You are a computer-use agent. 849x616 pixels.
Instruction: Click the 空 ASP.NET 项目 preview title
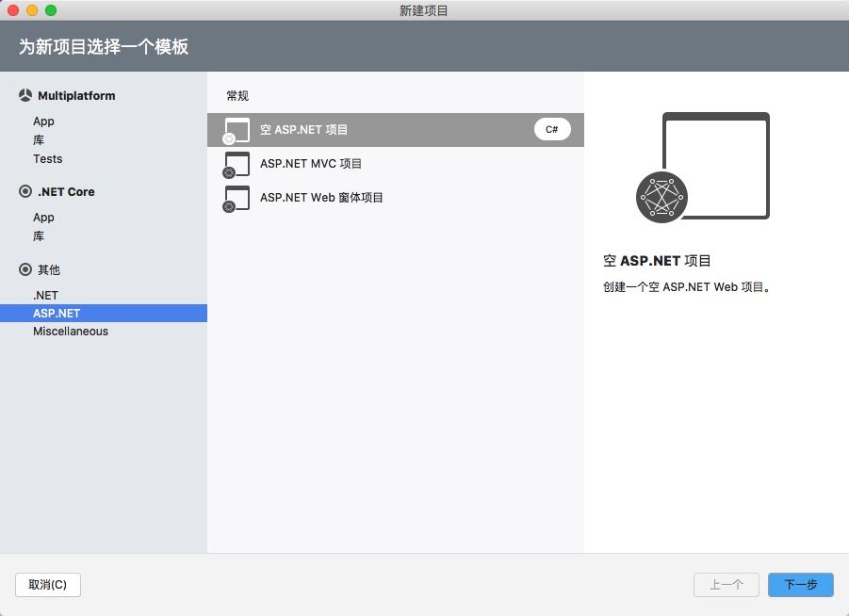(657, 261)
